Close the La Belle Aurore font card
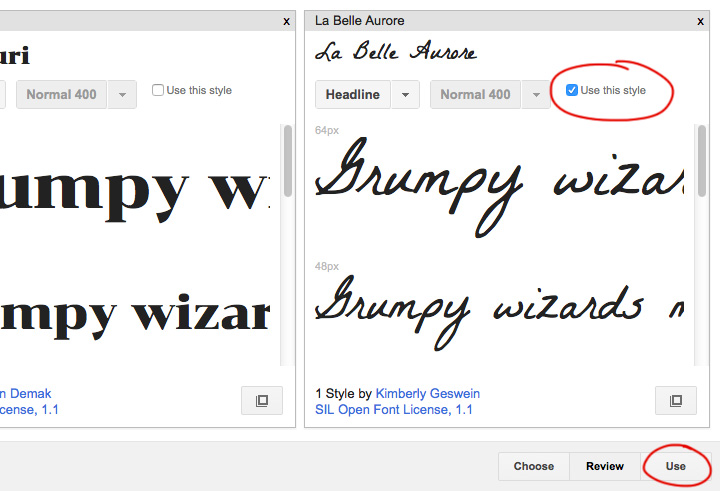The width and height of the screenshot is (720, 491). (x=700, y=21)
